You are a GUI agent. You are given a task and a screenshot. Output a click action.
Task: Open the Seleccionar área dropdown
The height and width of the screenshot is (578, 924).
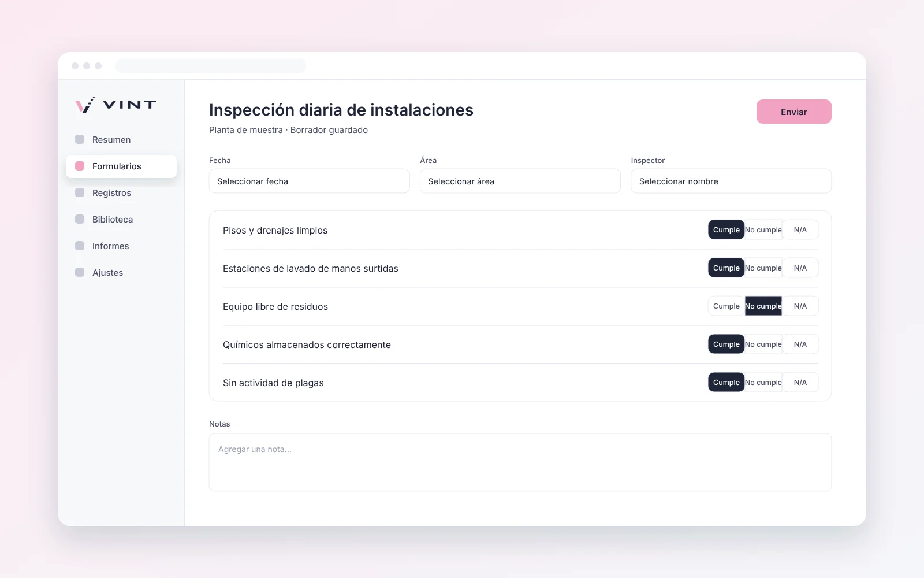click(x=520, y=181)
